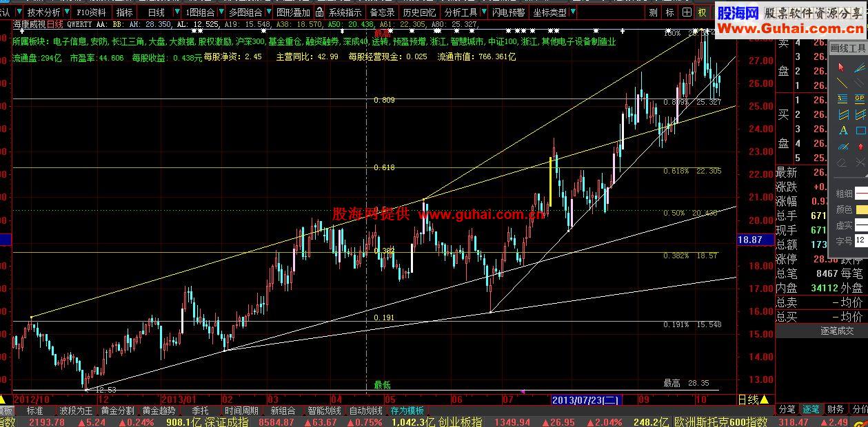
Task: Click the yellow up arrow beside 日线
Action: (x=764, y=399)
